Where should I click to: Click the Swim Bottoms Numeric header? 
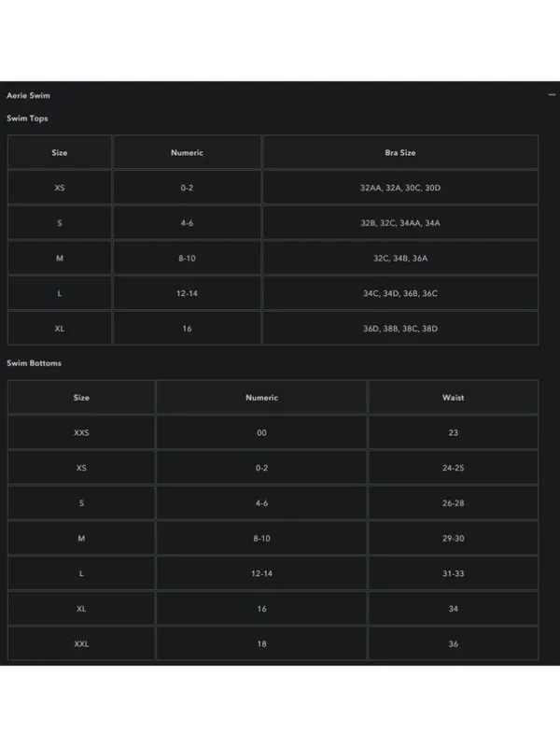262,398
